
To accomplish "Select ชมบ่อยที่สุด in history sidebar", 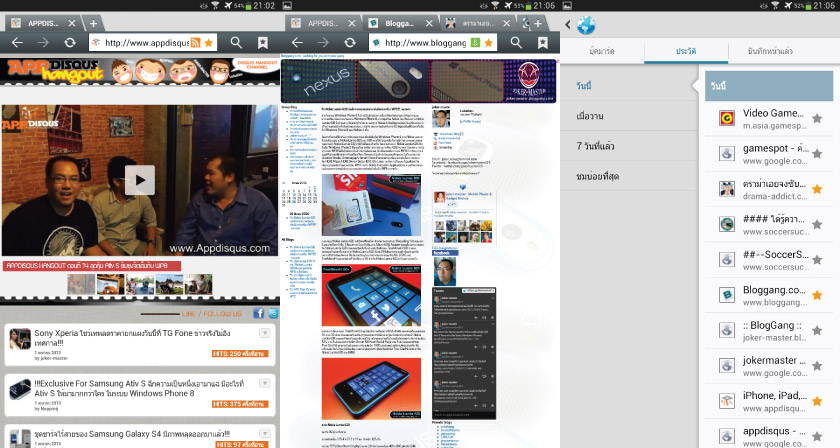I will (x=629, y=176).
